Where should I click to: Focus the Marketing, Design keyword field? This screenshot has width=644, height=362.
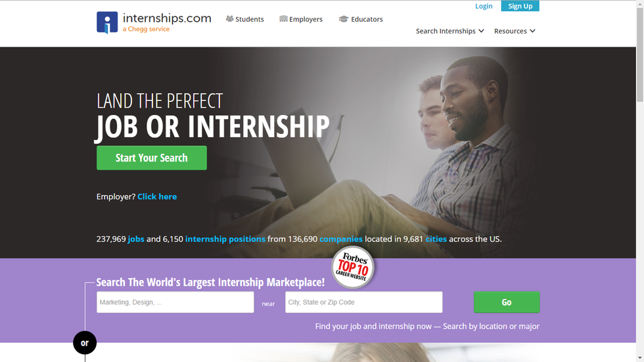click(x=175, y=302)
